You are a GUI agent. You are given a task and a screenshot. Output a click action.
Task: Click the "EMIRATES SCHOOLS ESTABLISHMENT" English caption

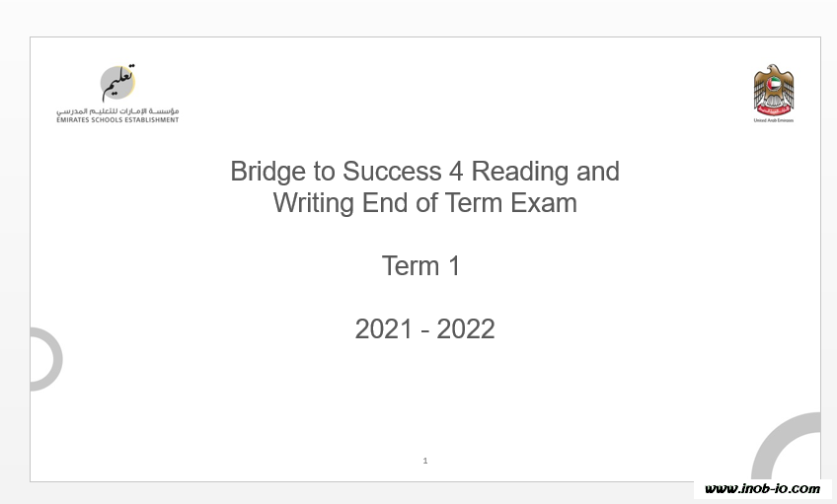(x=117, y=120)
